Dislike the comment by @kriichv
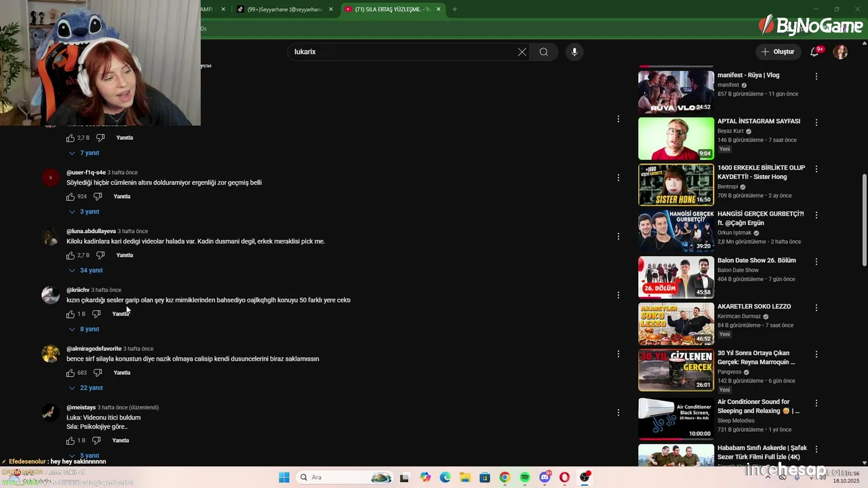Image resolution: width=868 pixels, height=488 pixels. (96, 314)
